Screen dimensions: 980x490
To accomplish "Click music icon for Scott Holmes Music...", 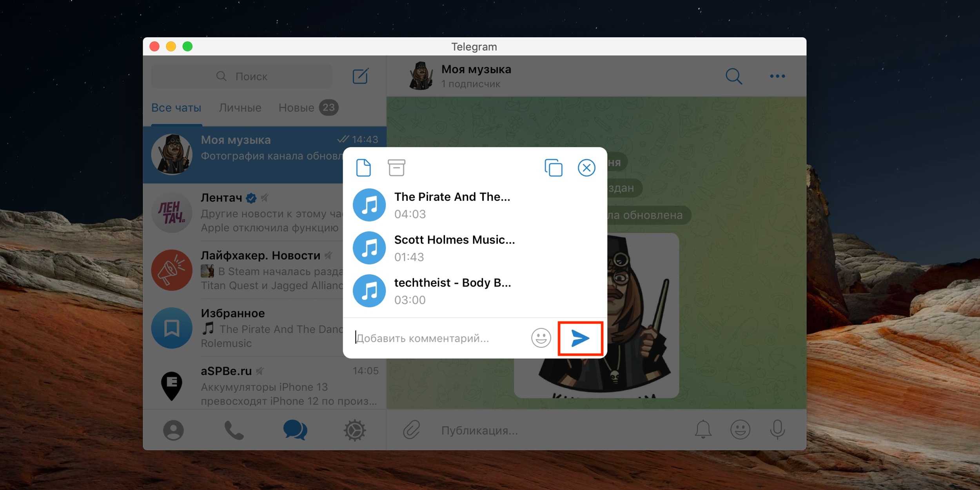I will pos(369,248).
